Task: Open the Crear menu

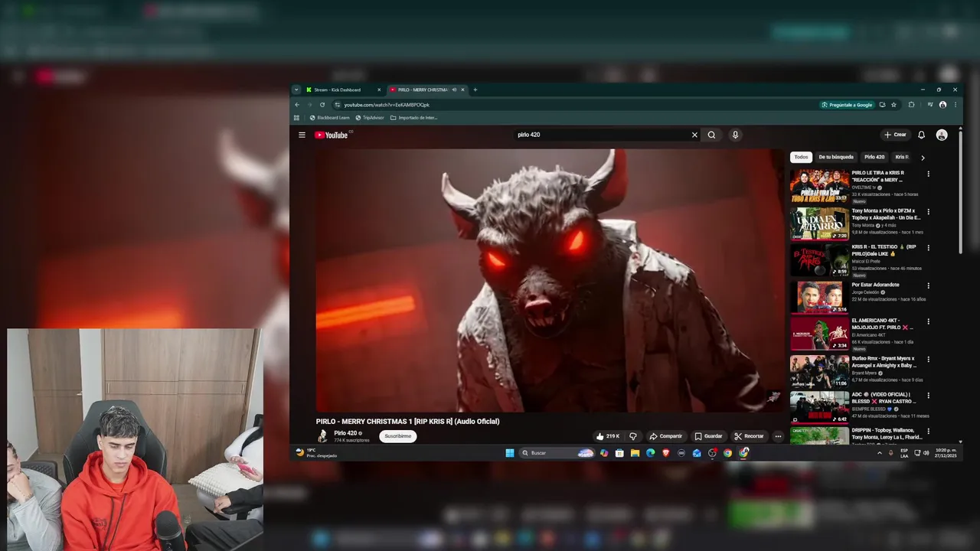Action: (895, 135)
